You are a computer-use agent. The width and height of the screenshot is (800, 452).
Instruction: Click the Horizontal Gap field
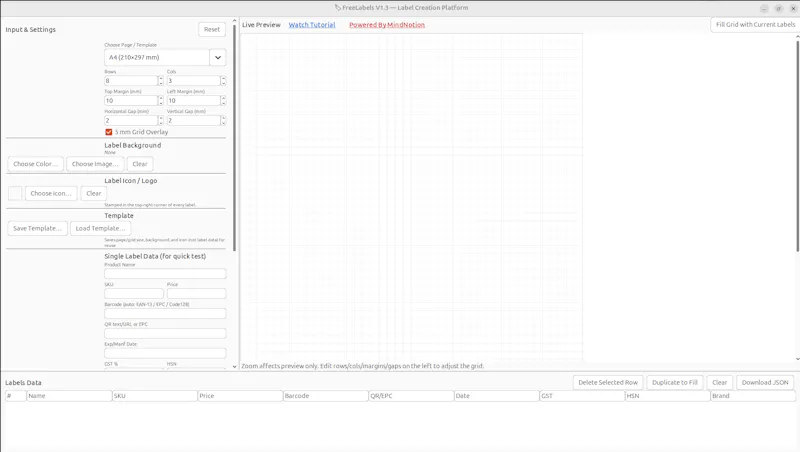131,120
